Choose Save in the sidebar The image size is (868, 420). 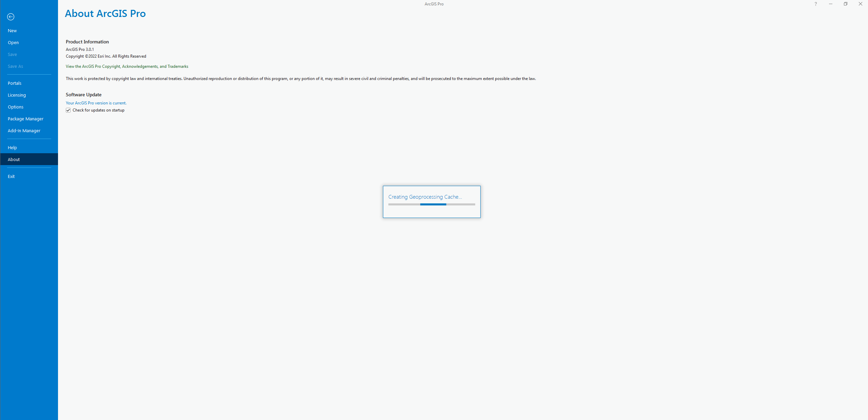(29, 54)
